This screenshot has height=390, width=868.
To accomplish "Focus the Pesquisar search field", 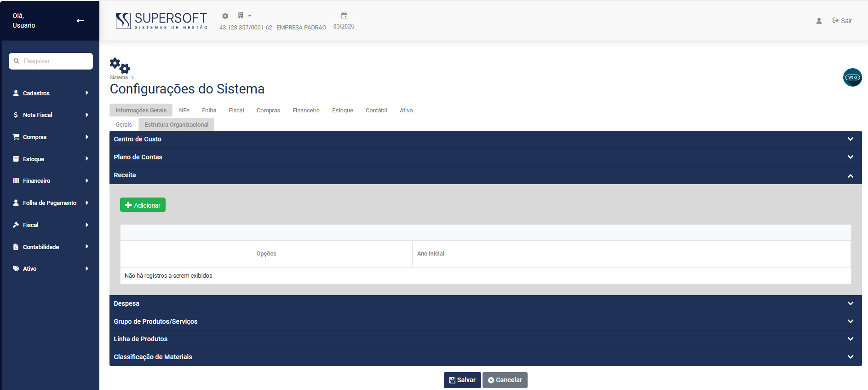I will pyautogui.click(x=51, y=61).
